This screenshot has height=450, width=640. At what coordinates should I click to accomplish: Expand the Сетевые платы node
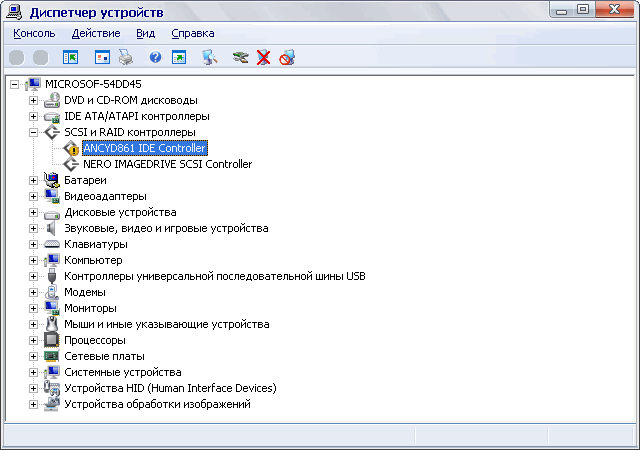point(33,356)
